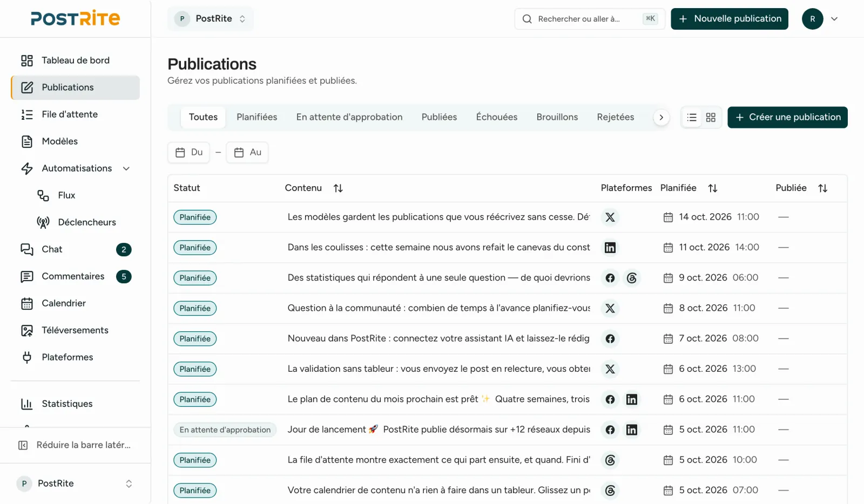Collapse sidebar with Réduire la barre latérale
The height and width of the screenshot is (504, 864).
click(75, 445)
